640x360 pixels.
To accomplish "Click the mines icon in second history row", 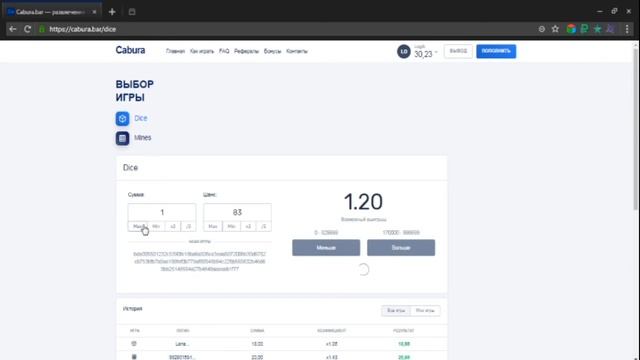I will tap(134, 357).
